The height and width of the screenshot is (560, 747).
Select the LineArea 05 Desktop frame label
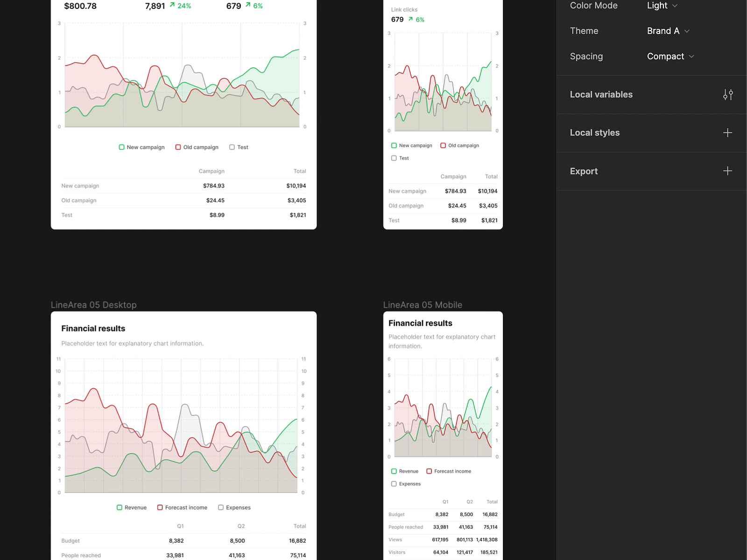(x=93, y=305)
